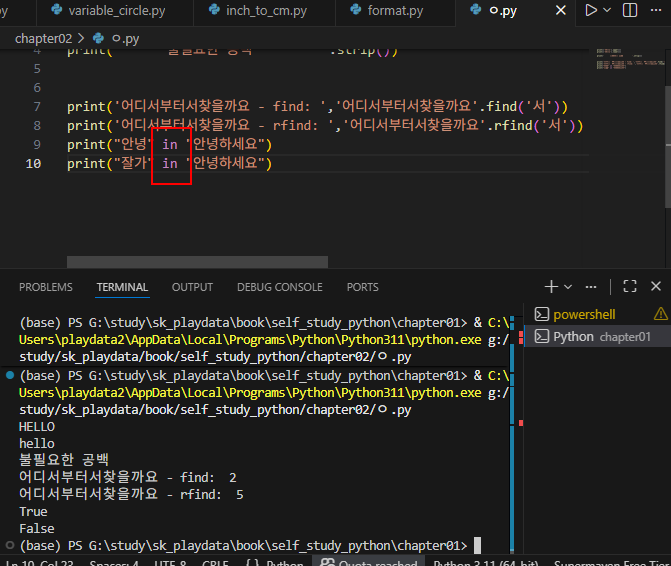Split the editor right
This screenshot has height=566, width=671.
point(629,10)
